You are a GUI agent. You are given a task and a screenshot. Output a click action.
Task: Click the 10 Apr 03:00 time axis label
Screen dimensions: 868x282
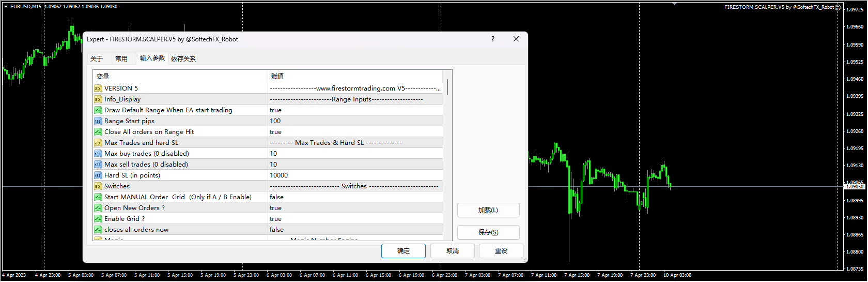[x=677, y=275]
